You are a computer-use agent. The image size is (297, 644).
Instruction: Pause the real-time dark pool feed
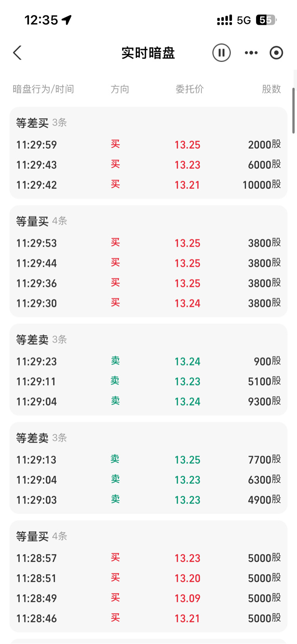coord(221,53)
